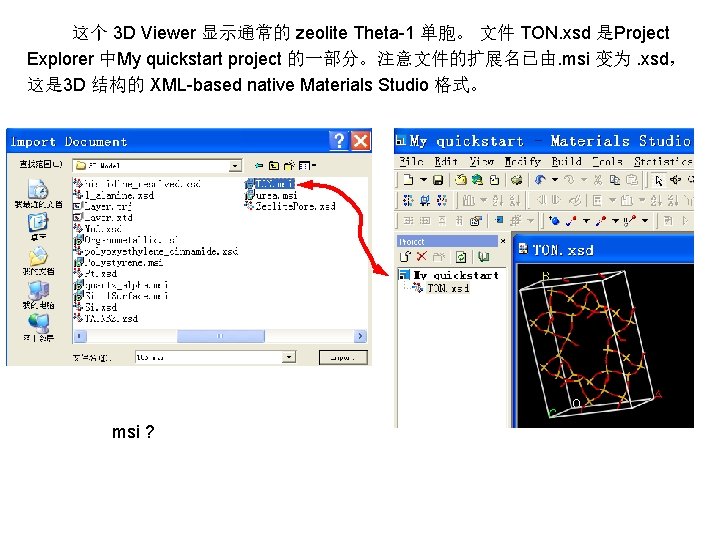Open the View menu
Viewport: 720px width, 540px height.
(x=481, y=161)
